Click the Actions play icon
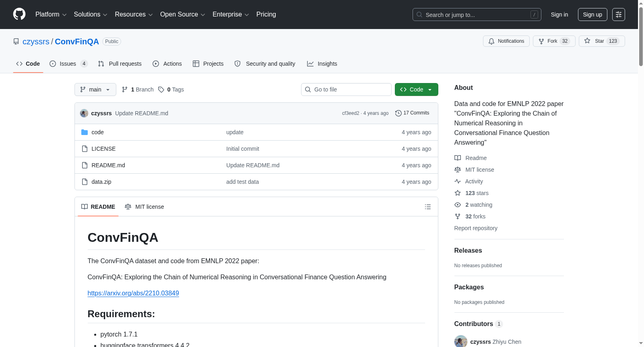 (x=156, y=64)
